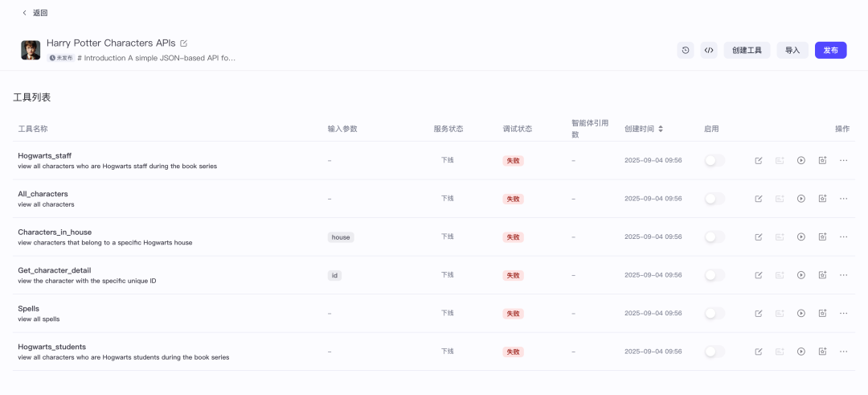
Task: Click the 失败 badge in Spells row
Action: (x=513, y=314)
